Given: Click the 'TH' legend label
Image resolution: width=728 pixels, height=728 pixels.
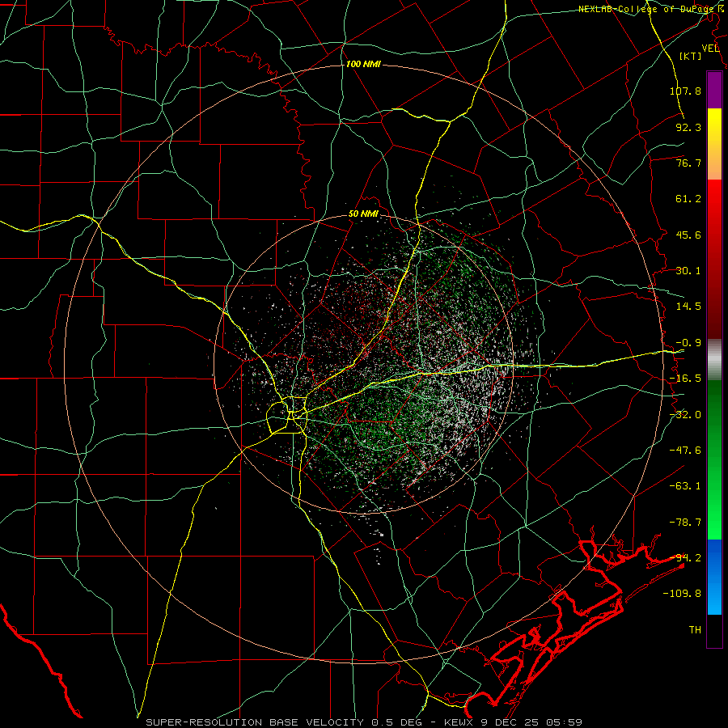Looking at the screenshot, I should click(x=695, y=630).
